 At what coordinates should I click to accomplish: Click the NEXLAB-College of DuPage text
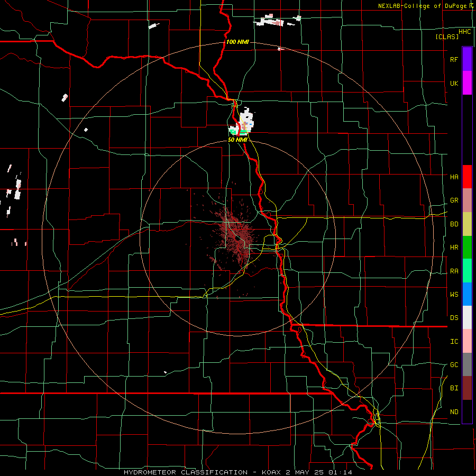[422, 6]
